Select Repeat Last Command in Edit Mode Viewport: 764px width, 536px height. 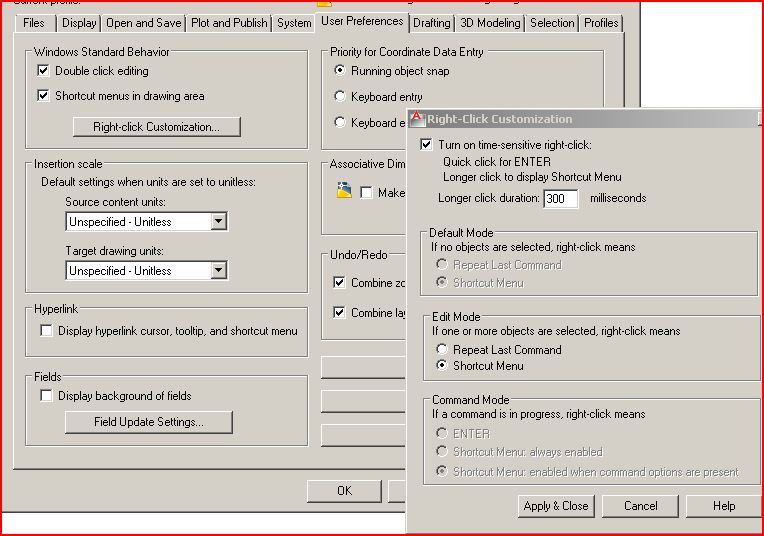click(441, 349)
